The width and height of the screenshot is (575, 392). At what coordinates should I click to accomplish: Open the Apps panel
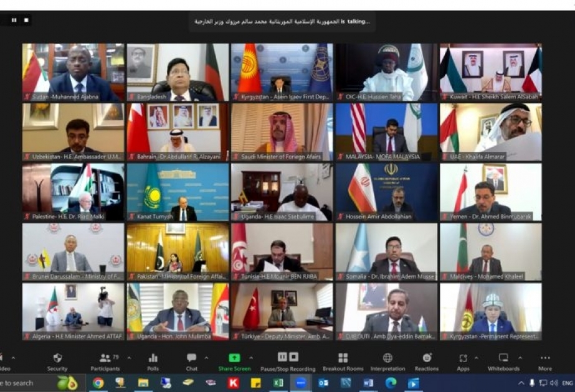[x=463, y=362]
